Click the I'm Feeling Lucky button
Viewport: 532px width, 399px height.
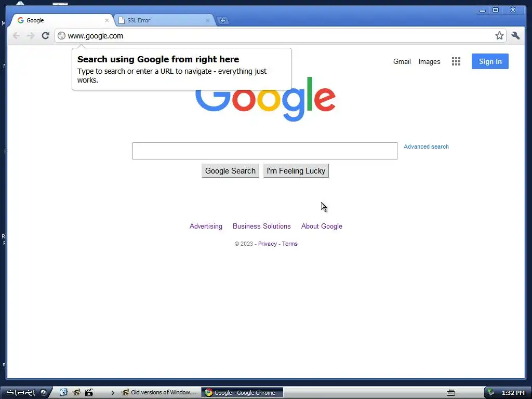pyautogui.click(x=296, y=170)
